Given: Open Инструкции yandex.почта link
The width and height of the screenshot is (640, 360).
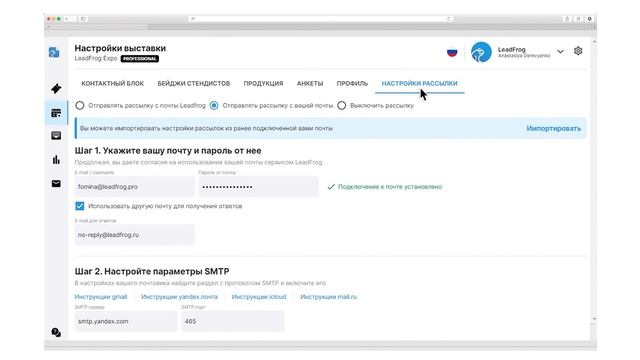Looking at the screenshot, I should tap(179, 297).
